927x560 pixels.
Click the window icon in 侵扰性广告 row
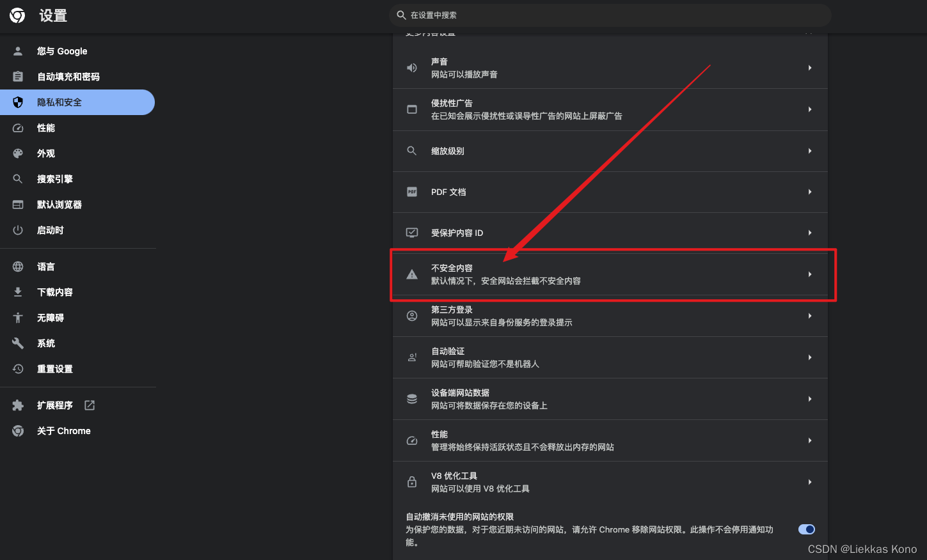[412, 109]
